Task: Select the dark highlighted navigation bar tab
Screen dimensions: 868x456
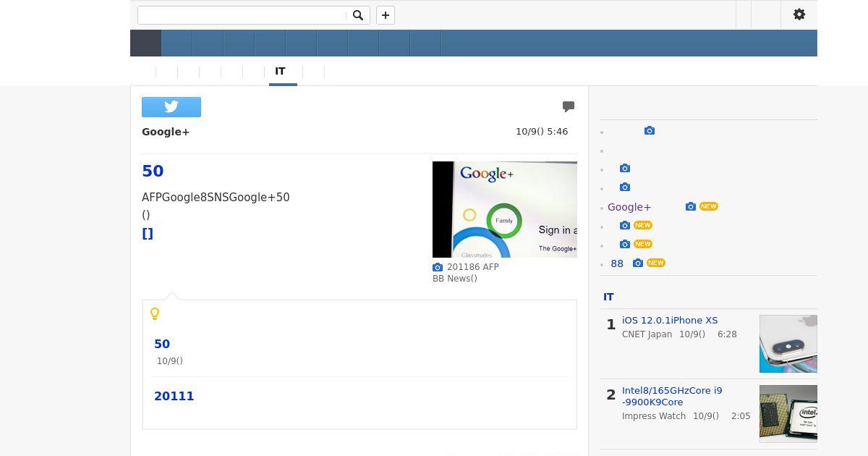Action: (x=145, y=43)
